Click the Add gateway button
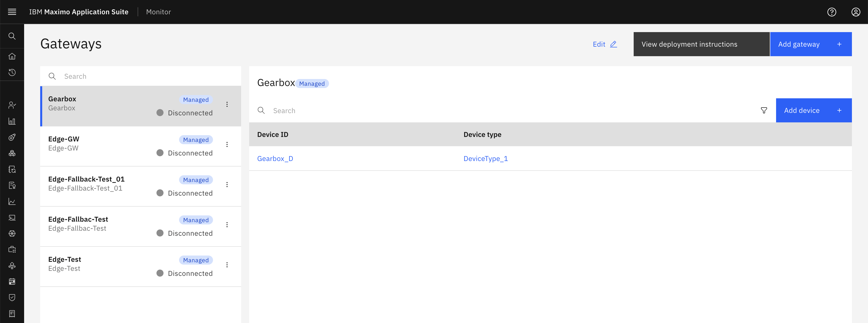The image size is (868, 323). (810, 44)
